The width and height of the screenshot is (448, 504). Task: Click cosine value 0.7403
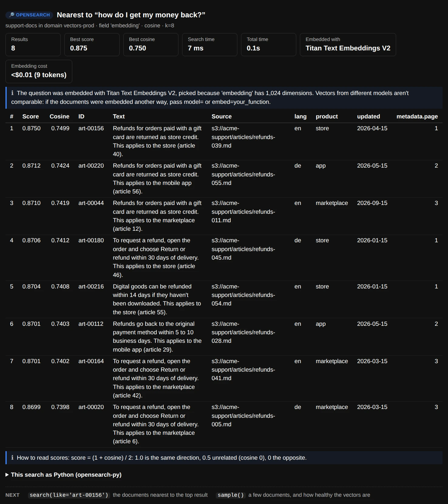[x=60, y=324]
